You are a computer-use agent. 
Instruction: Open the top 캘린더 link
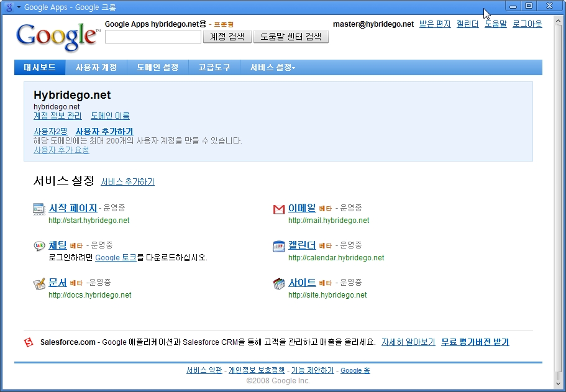pyautogui.click(x=467, y=24)
